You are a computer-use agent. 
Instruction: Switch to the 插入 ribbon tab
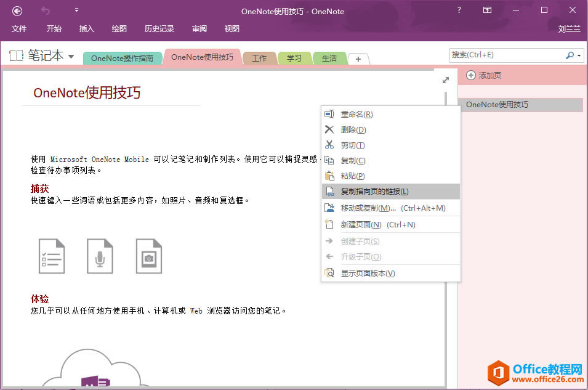click(86, 28)
